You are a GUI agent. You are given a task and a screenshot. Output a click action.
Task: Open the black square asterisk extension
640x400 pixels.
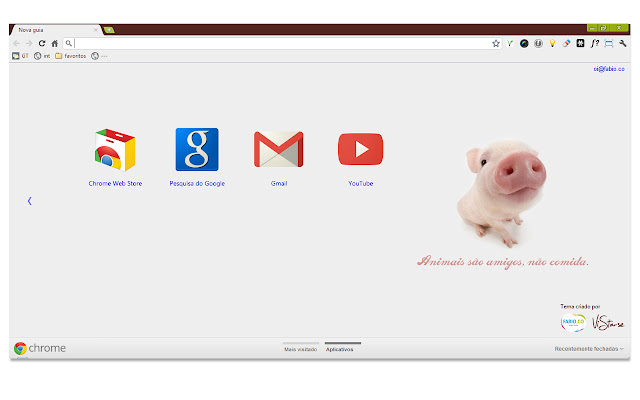click(x=580, y=43)
